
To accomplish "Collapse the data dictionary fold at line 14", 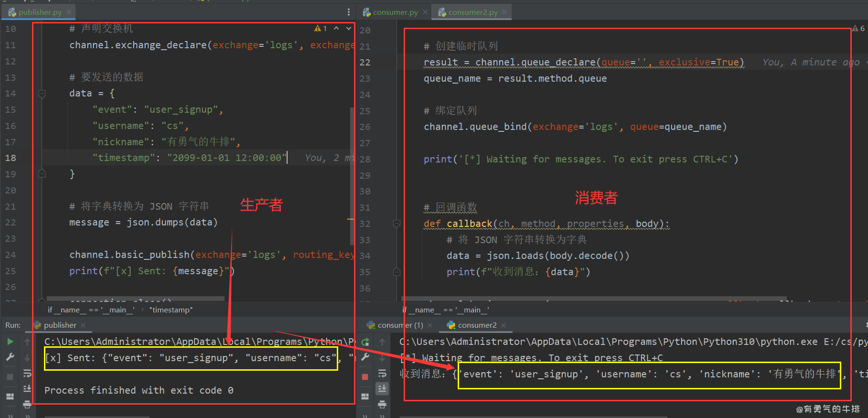I will point(42,94).
